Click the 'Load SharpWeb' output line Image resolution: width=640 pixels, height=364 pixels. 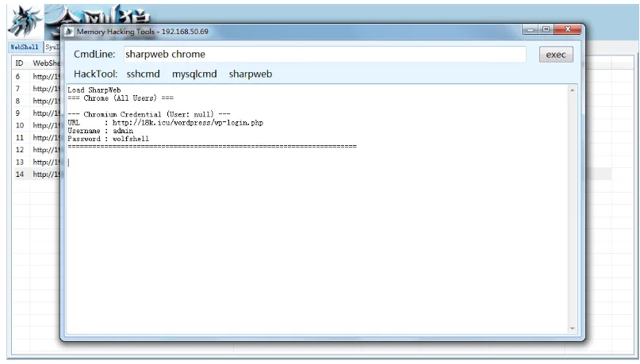[94, 90]
